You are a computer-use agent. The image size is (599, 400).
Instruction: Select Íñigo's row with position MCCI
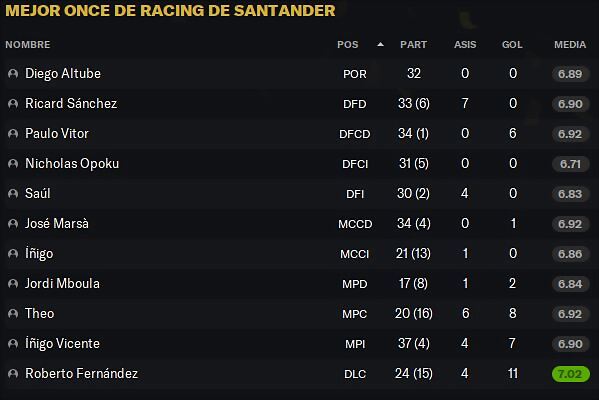point(297,254)
